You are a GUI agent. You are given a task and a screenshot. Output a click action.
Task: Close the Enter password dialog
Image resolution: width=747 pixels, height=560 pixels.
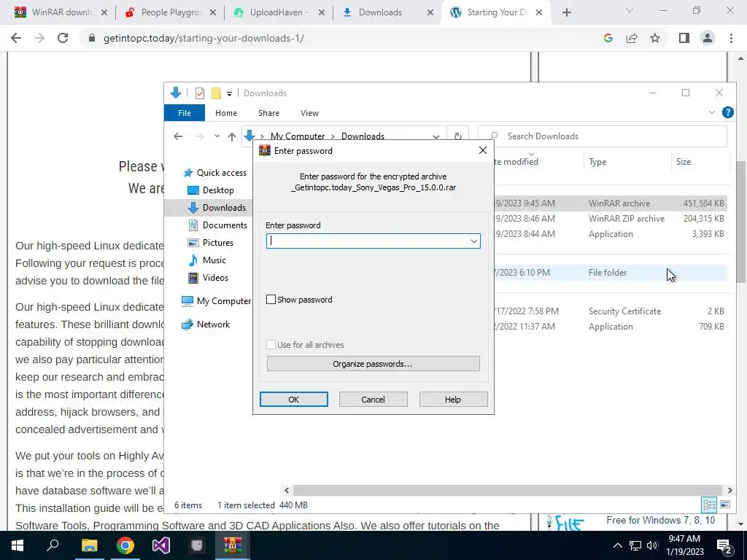point(483,150)
